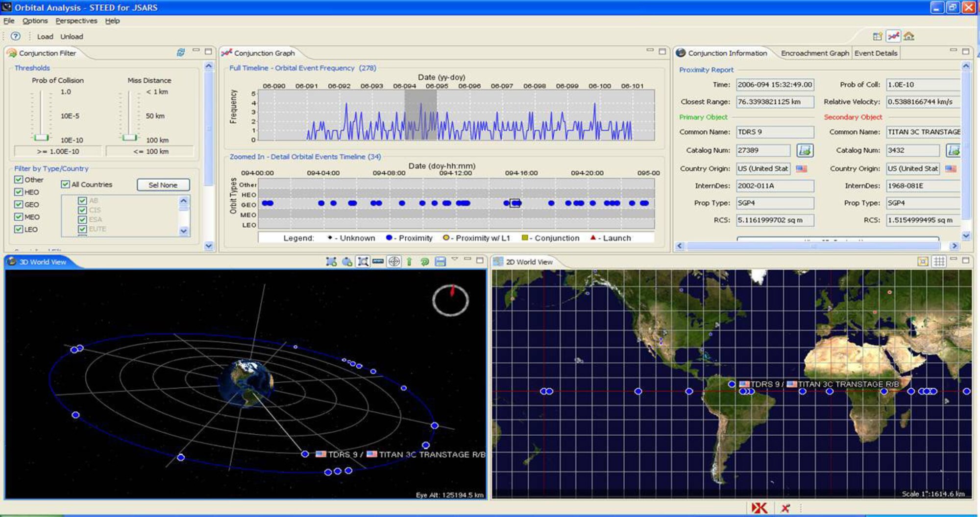Screen dimensions: 980x517
Task: Toggle the MEO orbit type checkbox
Action: tap(19, 216)
